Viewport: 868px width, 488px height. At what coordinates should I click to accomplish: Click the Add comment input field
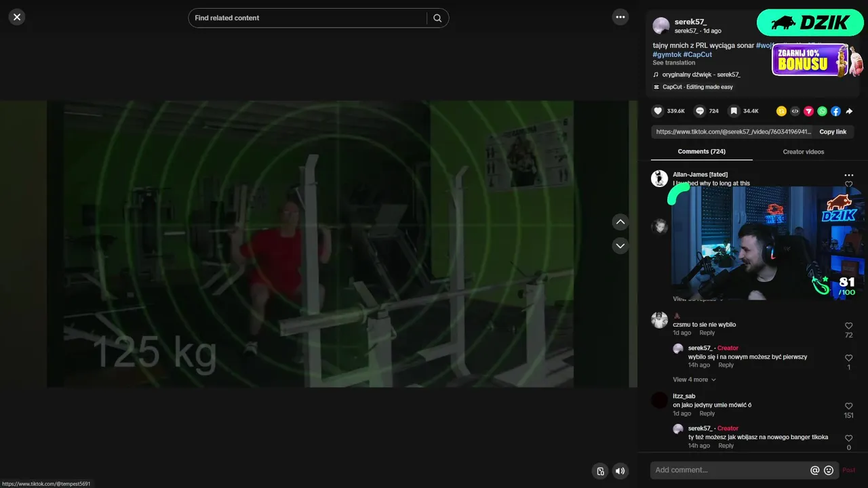point(730,470)
